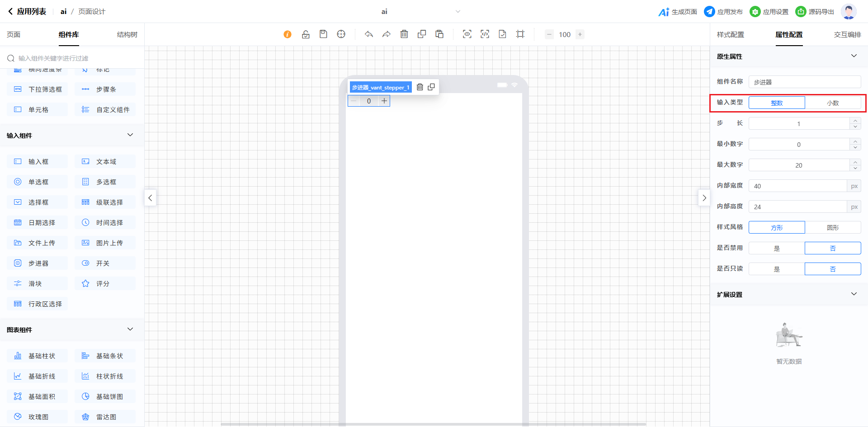Click the save disk icon
Viewport: 868px width, 427px height.
[323, 34]
